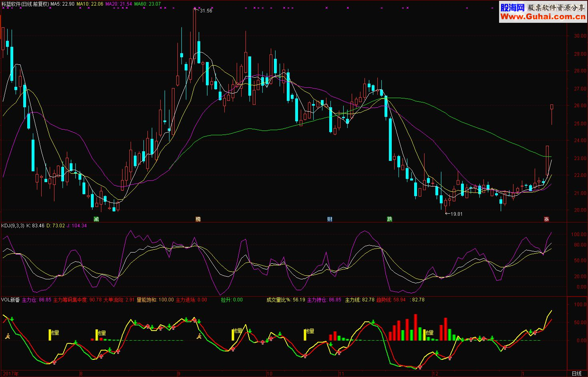The image size is (588, 377).
Task: Click the 成交量比%: 56.19 readout
Action: tap(286, 300)
